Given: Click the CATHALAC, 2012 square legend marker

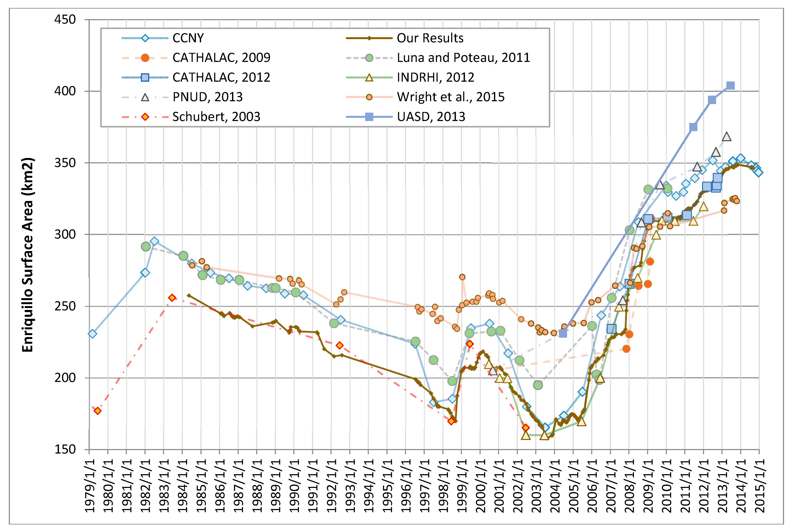Looking at the screenshot, I should [x=145, y=77].
